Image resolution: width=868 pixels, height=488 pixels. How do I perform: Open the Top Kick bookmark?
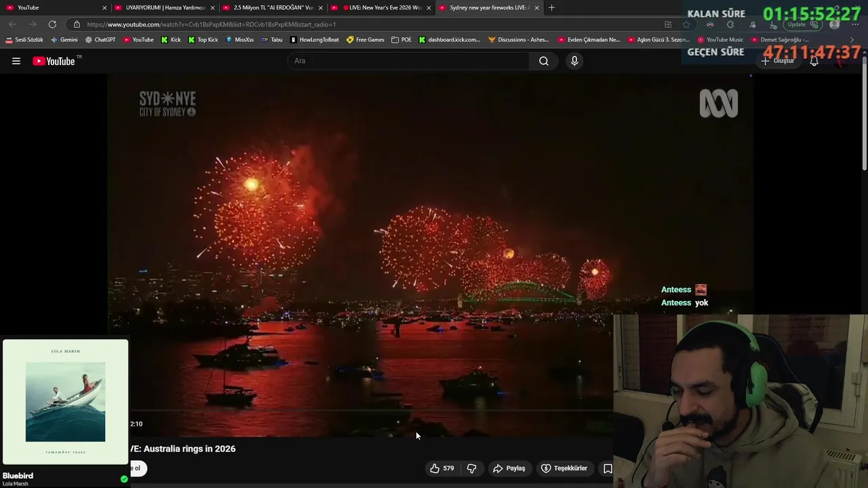[203, 40]
